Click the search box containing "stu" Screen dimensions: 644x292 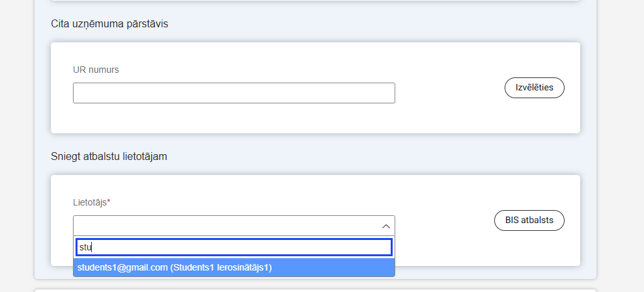tap(234, 247)
